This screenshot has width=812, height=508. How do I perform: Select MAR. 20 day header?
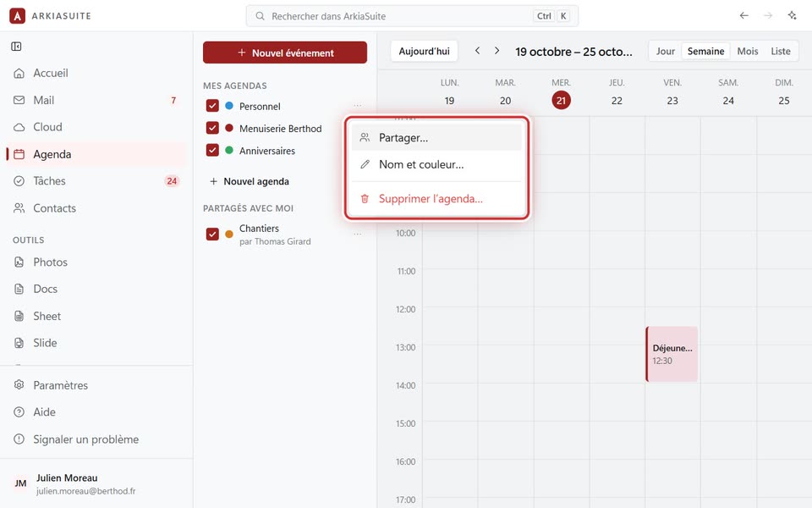[506, 93]
